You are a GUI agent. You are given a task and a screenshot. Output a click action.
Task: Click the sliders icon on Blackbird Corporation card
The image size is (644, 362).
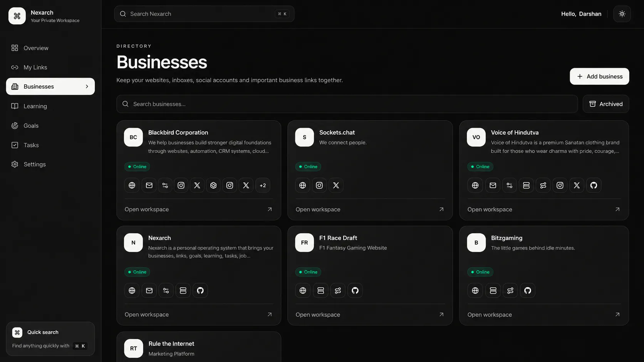coord(165,185)
